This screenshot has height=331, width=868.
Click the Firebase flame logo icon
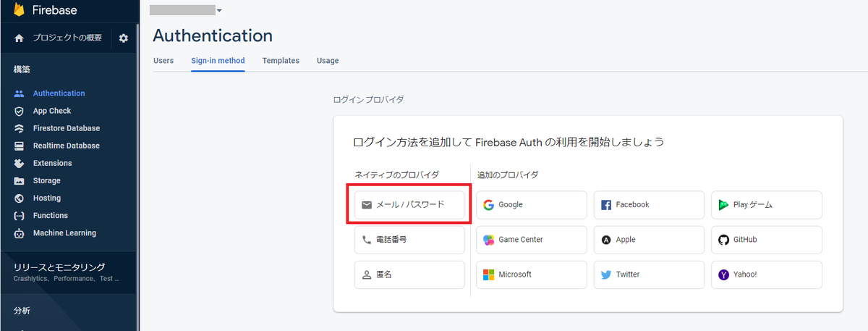(x=19, y=9)
